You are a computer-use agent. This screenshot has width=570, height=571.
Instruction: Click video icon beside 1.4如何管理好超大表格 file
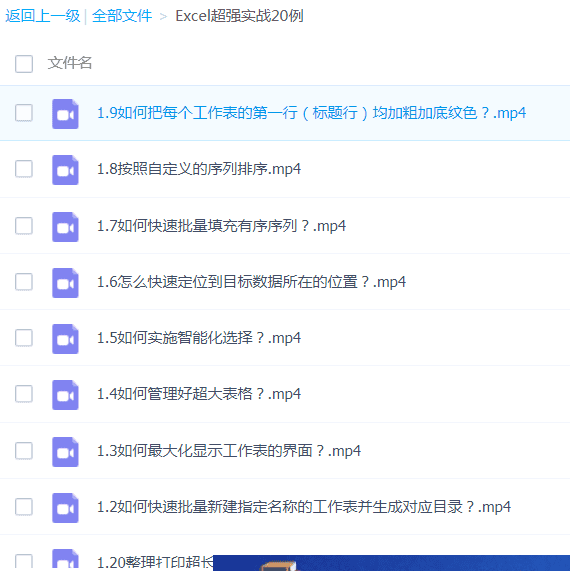point(65,395)
